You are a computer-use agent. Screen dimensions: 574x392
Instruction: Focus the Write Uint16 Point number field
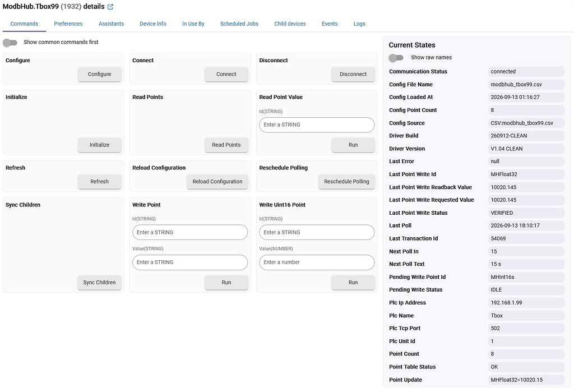point(317,262)
